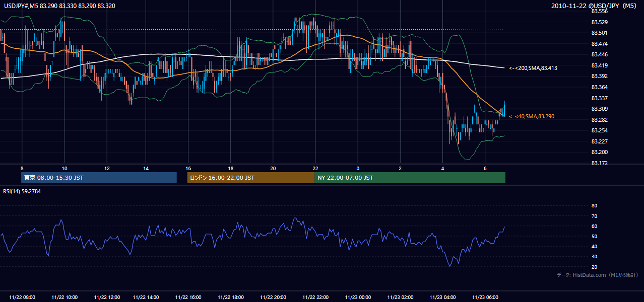Click the 11/22 16:00 date label
This screenshot has width=644, height=302.
(x=188, y=297)
